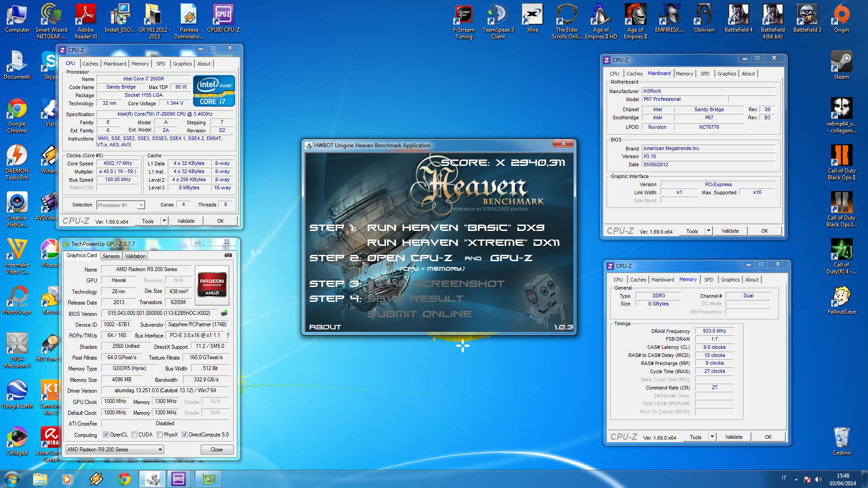Image resolution: width=868 pixels, height=488 pixels.
Task: Open Adobe Reader XI desktop icon
Action: [85, 21]
